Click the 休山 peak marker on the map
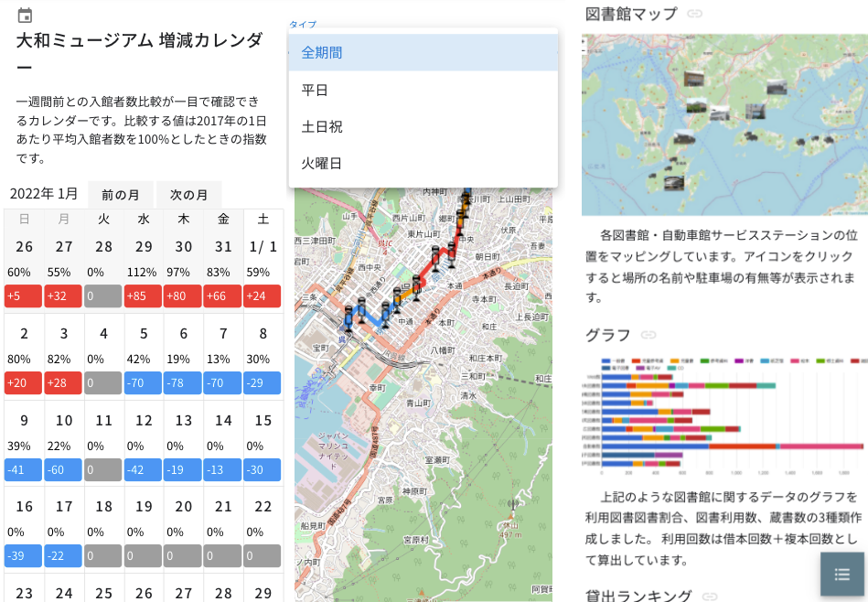Screen dimensions: 868x602 click(x=510, y=525)
